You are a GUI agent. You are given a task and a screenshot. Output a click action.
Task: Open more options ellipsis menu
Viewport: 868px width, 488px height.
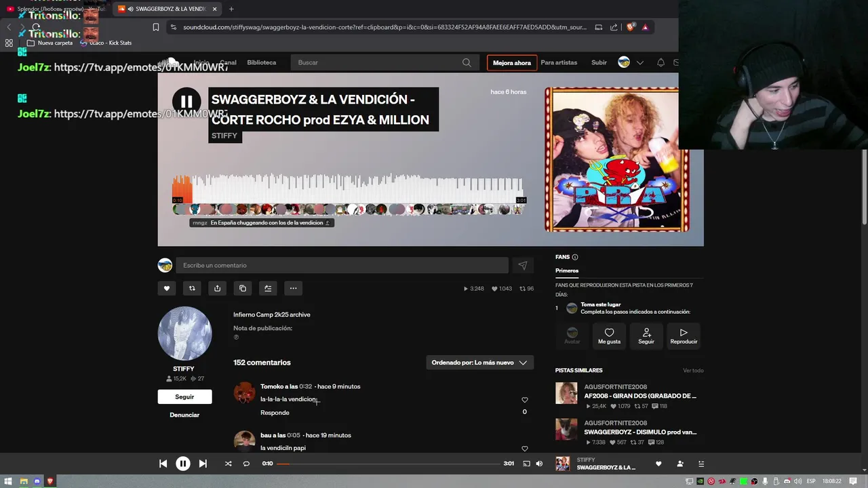[x=293, y=288]
